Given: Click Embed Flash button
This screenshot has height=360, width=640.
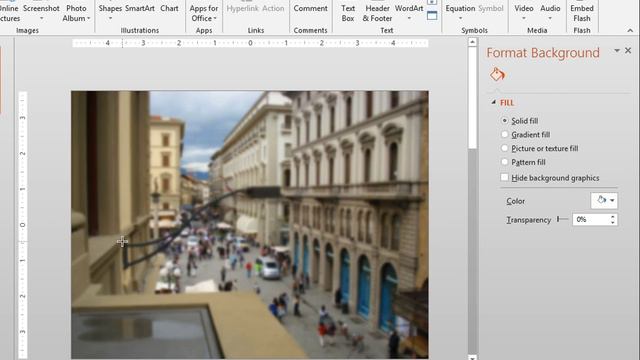Looking at the screenshot, I should pos(582,13).
